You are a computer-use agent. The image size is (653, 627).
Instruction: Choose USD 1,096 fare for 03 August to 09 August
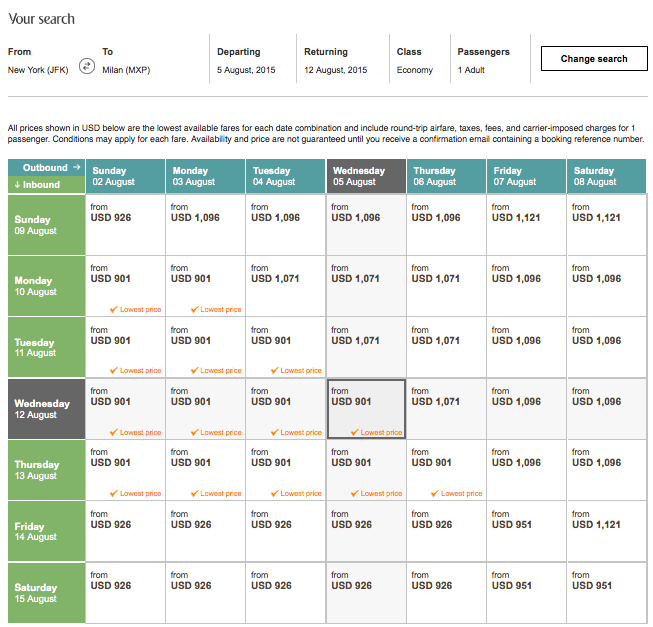[x=206, y=225]
